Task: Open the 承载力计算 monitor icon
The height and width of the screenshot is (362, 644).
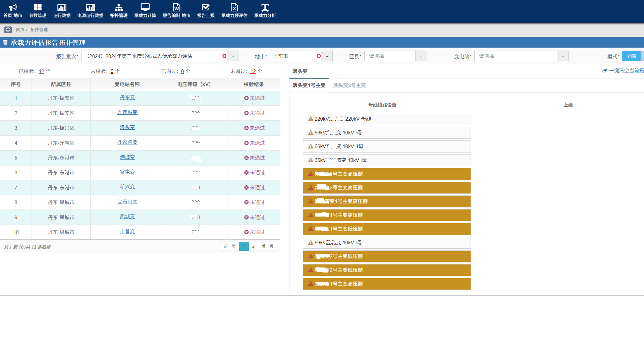Action: (x=145, y=7)
